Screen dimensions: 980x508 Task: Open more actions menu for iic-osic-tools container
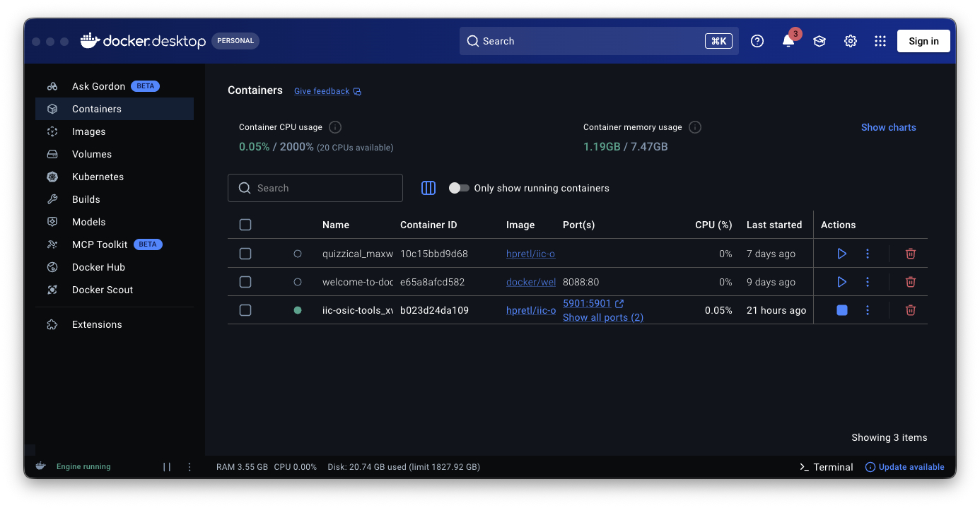[x=868, y=310]
